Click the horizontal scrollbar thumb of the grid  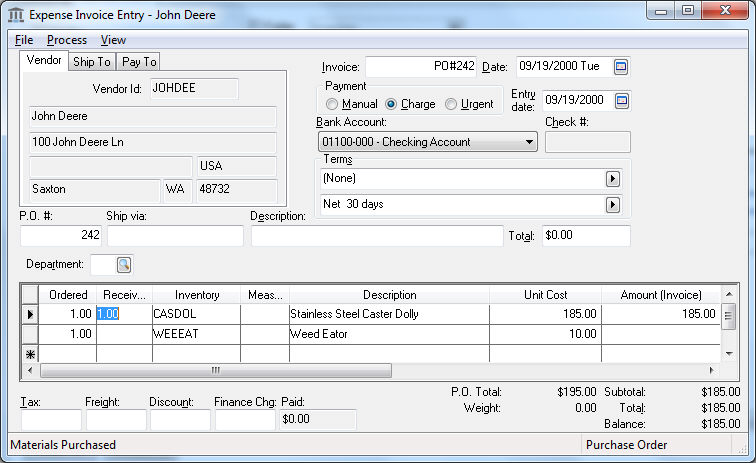[216, 370]
